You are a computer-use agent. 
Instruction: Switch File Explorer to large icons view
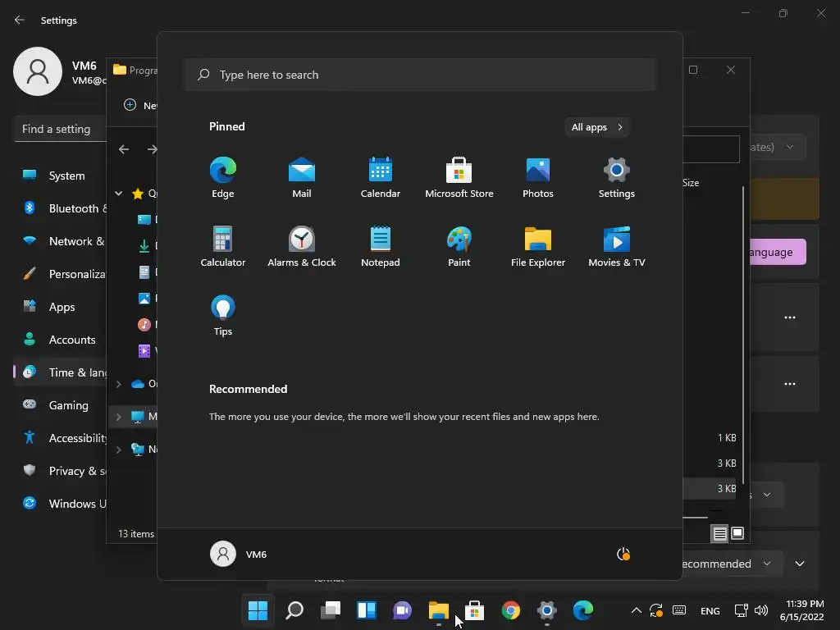click(737, 533)
